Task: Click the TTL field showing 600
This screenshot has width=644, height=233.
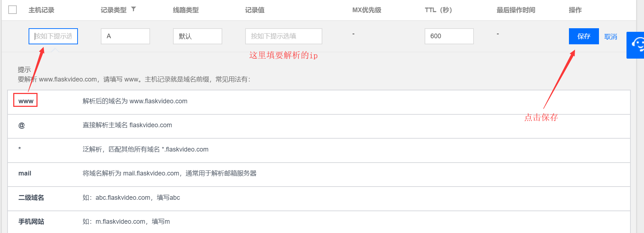Action: coord(449,36)
